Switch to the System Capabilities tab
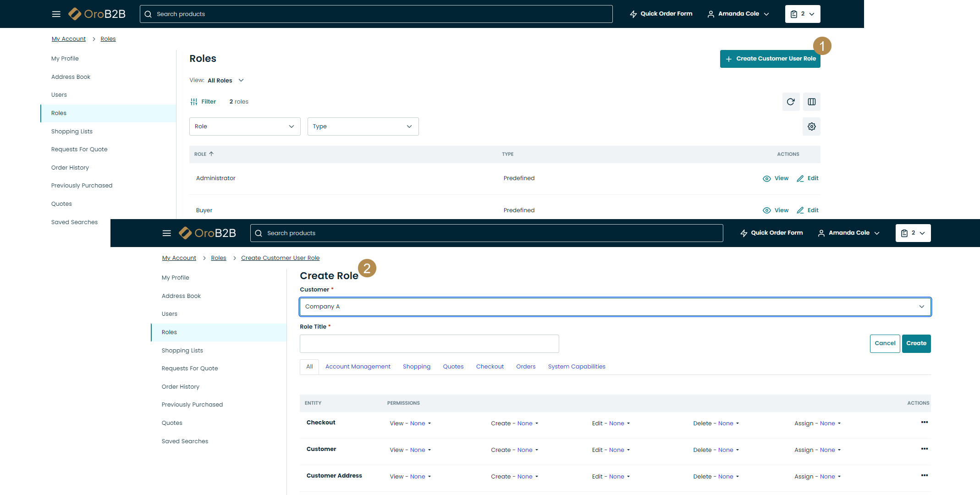The height and width of the screenshot is (495, 980). tap(576, 367)
